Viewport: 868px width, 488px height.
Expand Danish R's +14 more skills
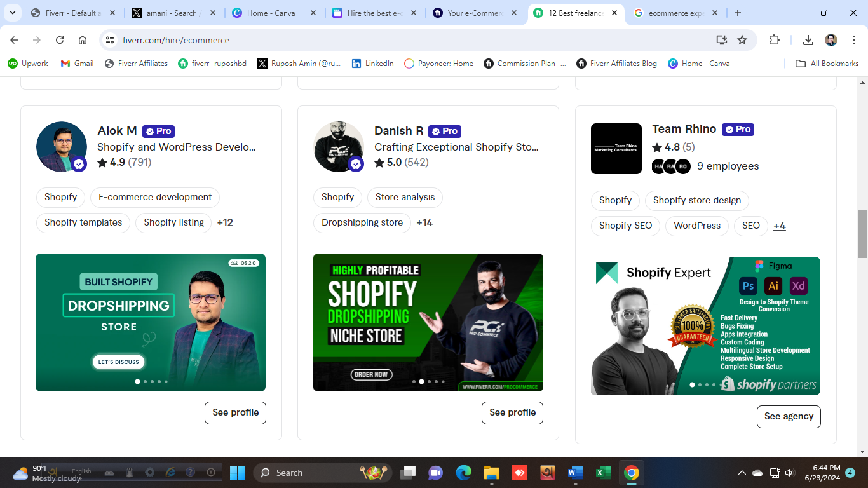[x=424, y=223]
